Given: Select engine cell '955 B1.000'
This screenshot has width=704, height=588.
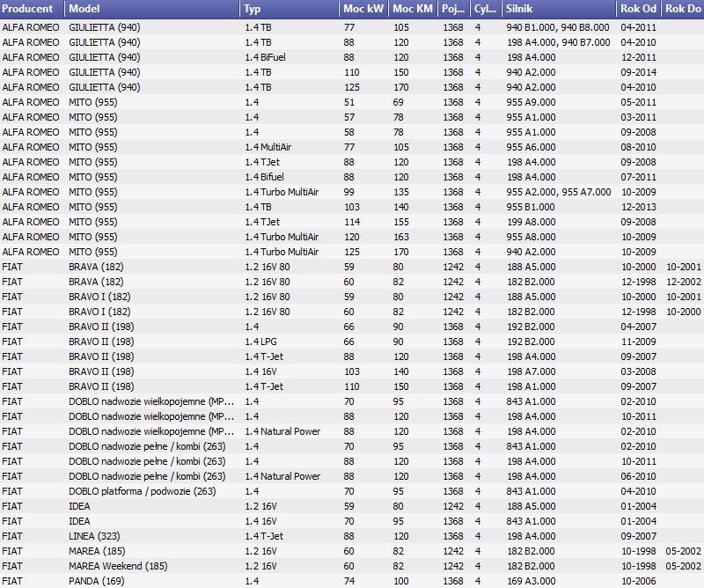Looking at the screenshot, I should click(x=531, y=207).
